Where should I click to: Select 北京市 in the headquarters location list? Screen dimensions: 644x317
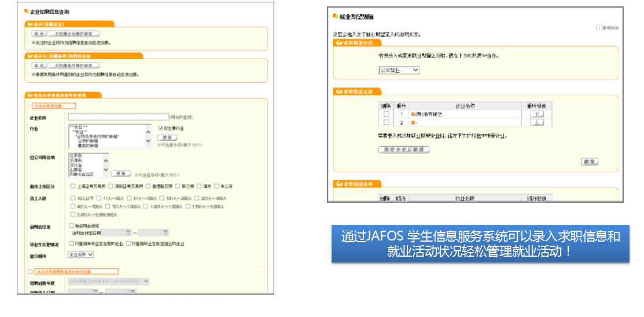point(76,155)
